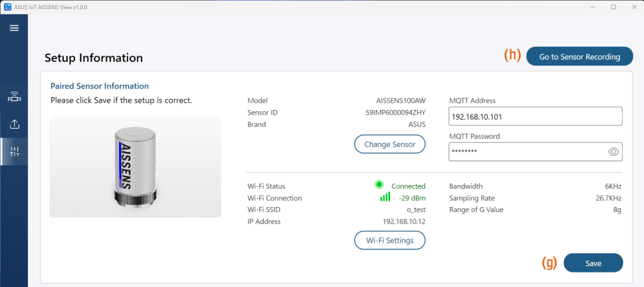Viewport: 644px width, 287px height.
Task: Open the sensor pairing page in the sidebar
Action: 15,97
